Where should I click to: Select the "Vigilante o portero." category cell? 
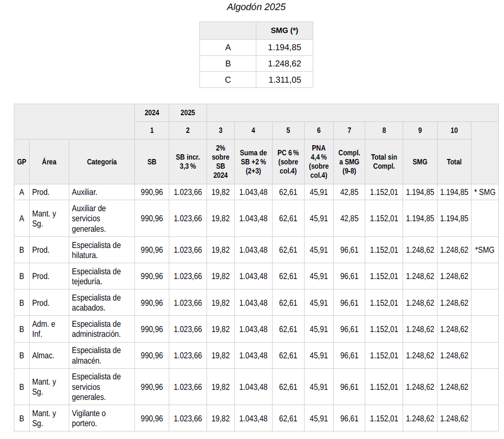coord(89,418)
